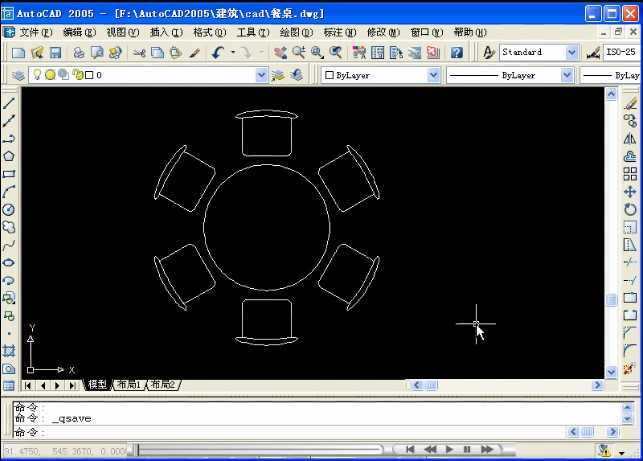Screen dimensions: 643x461
Task: Switch to the 布局1 tab
Action: tap(129, 384)
